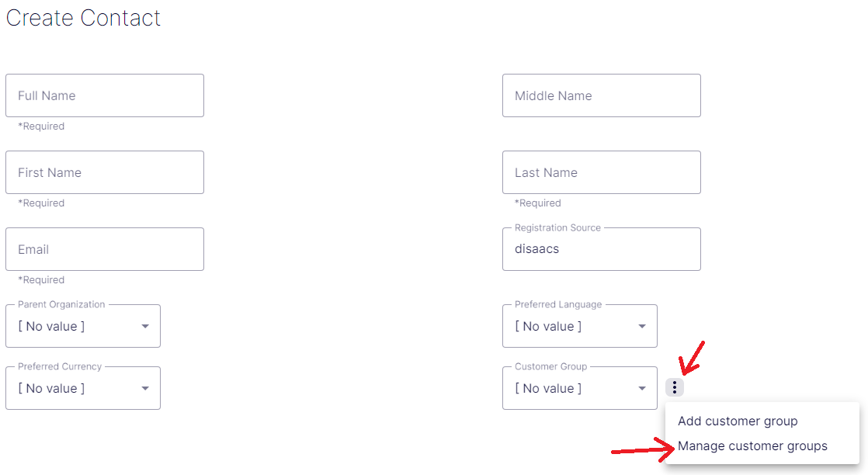The image size is (868, 475).
Task: Choose Add customer group from the menu
Action: point(738,421)
